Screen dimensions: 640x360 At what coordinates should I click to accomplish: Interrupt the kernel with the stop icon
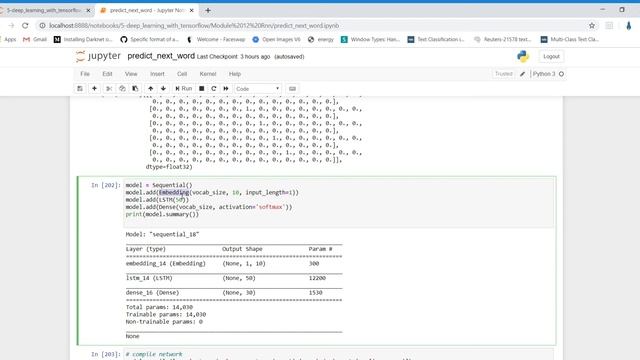202,89
